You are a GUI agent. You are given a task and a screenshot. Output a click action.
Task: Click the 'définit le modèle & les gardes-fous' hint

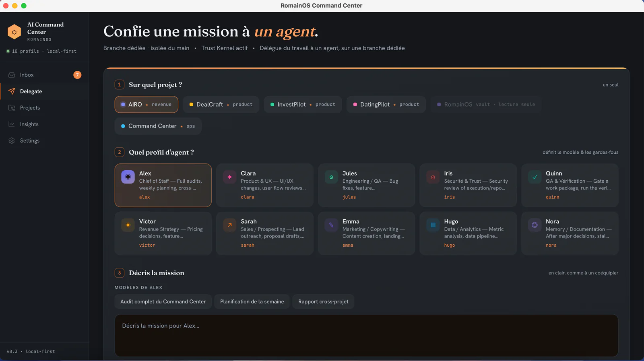580,152
